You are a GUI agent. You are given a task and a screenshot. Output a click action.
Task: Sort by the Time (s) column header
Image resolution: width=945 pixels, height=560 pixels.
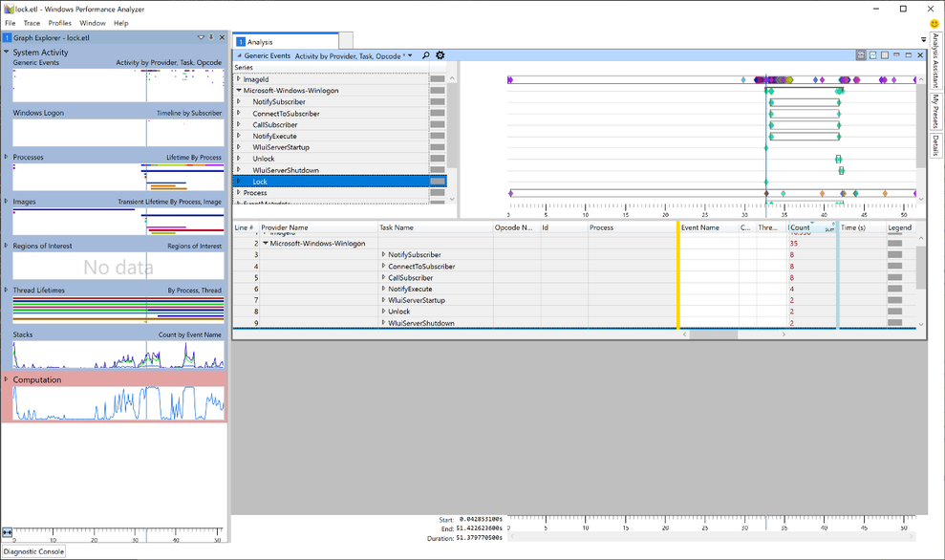coord(862,227)
